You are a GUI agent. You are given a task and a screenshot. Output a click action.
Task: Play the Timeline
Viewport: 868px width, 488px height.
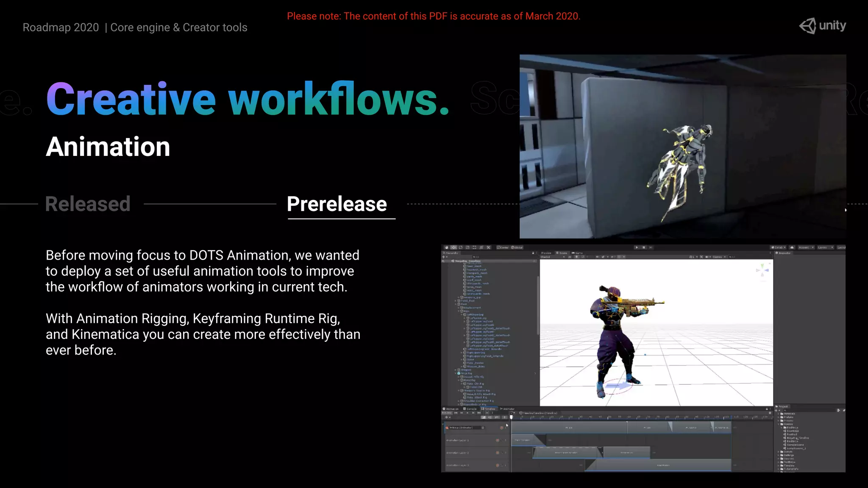click(467, 413)
